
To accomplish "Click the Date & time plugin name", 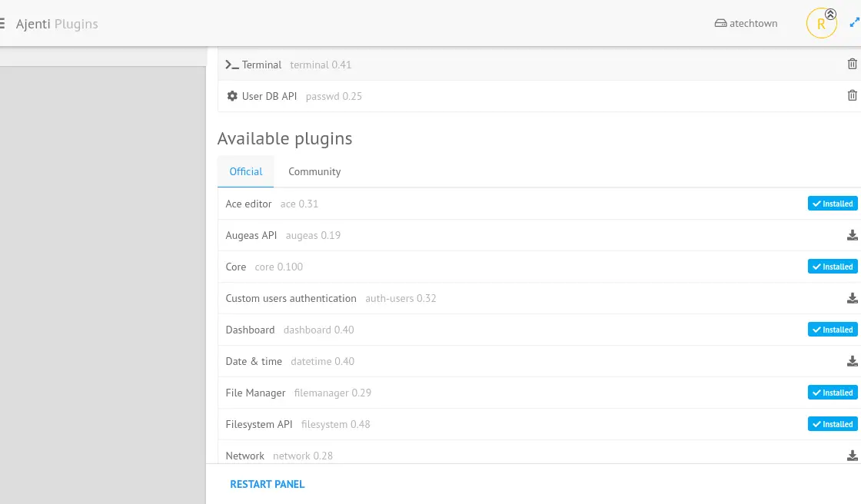I will click(254, 361).
